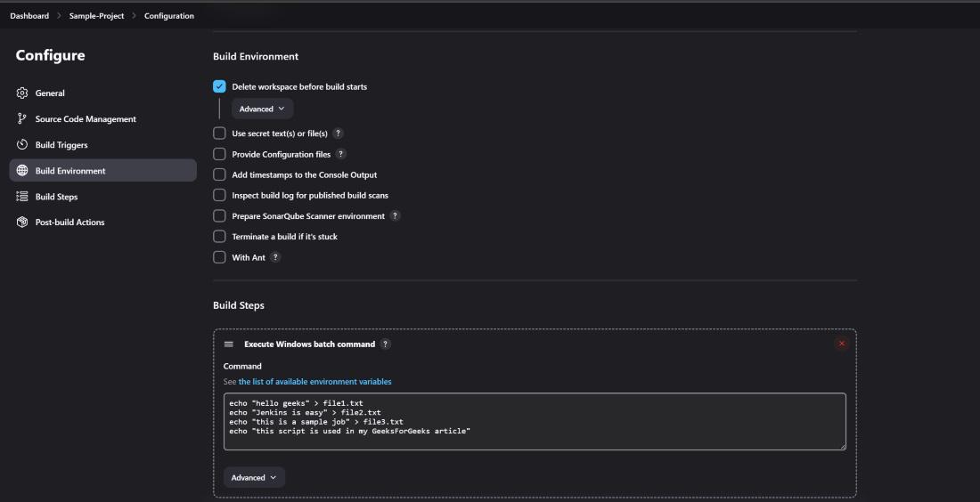
Task: Navigate to Sample-Project in the breadcrumb
Action: (x=96, y=16)
